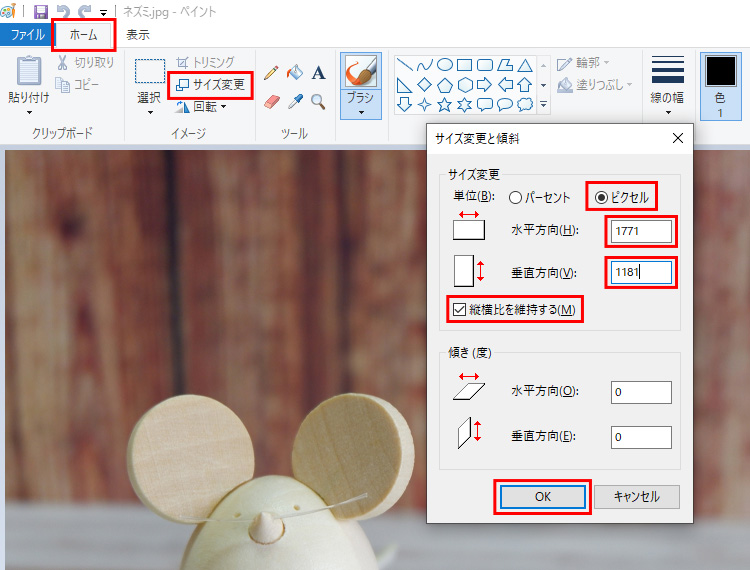
Task: Open the ファイル menu
Action: (x=26, y=34)
